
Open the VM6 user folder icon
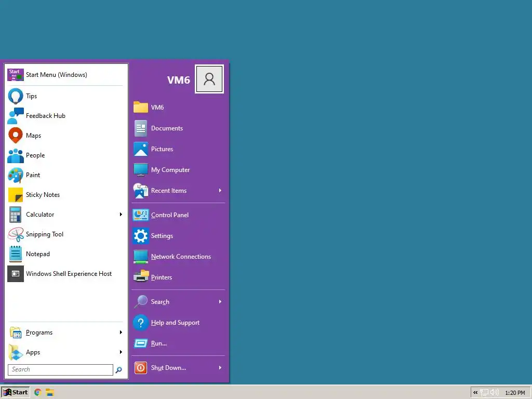141,107
